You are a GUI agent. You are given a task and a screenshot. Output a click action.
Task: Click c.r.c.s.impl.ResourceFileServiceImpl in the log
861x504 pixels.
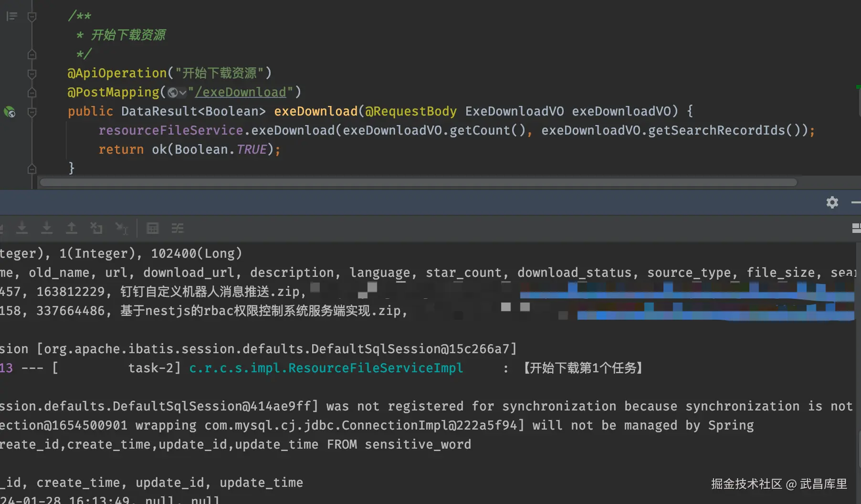326,368
